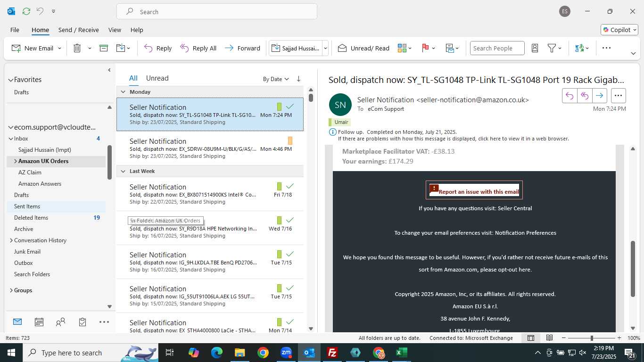Click the Search People field
Viewport: 644px width, 362px height.
click(497, 48)
